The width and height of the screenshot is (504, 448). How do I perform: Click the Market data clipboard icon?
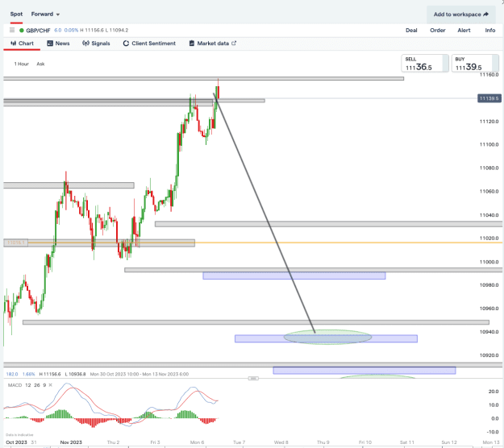tap(192, 44)
